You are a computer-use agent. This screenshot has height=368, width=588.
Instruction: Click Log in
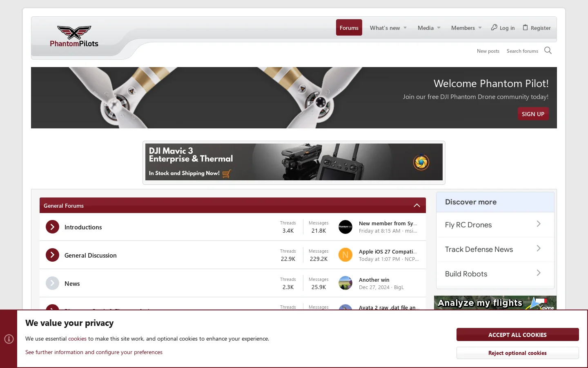tap(503, 28)
